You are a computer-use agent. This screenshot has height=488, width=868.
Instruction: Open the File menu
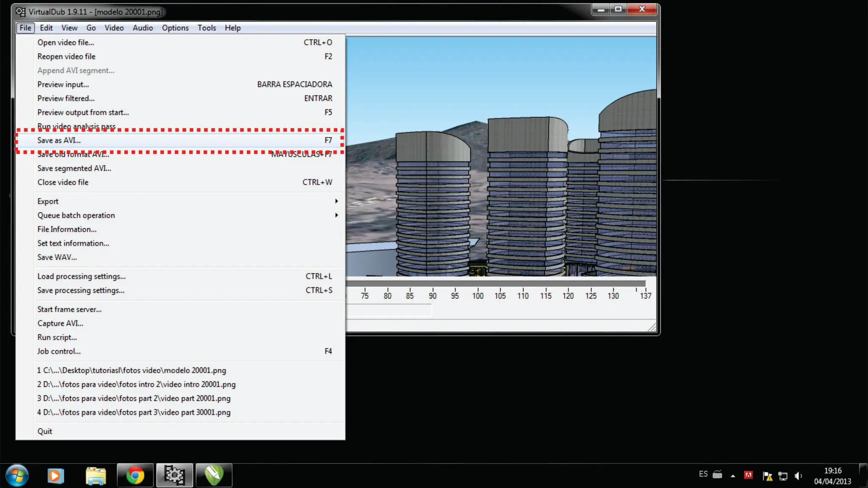coord(25,28)
